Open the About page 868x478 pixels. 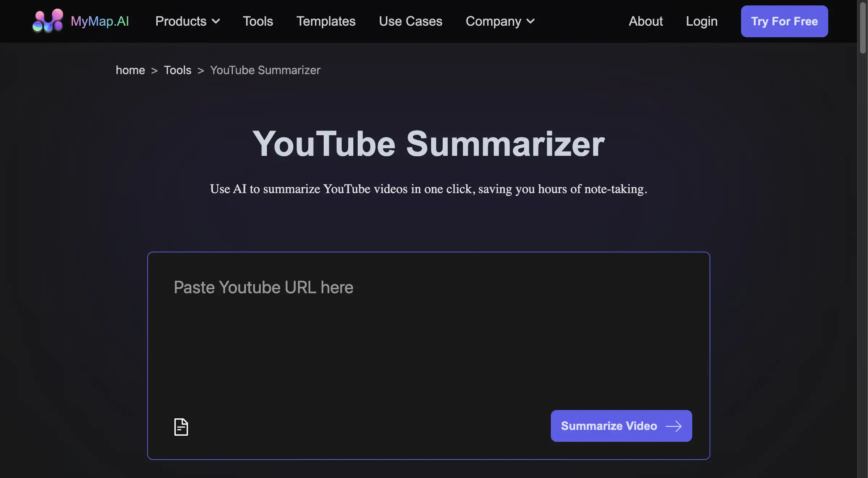(x=646, y=21)
